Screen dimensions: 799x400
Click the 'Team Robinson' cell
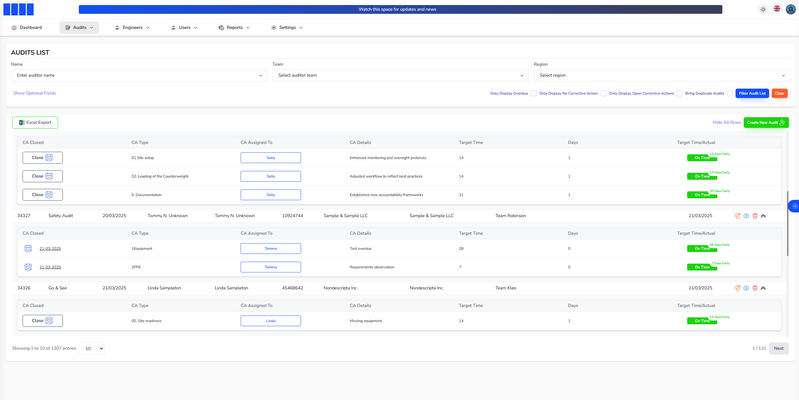click(511, 216)
